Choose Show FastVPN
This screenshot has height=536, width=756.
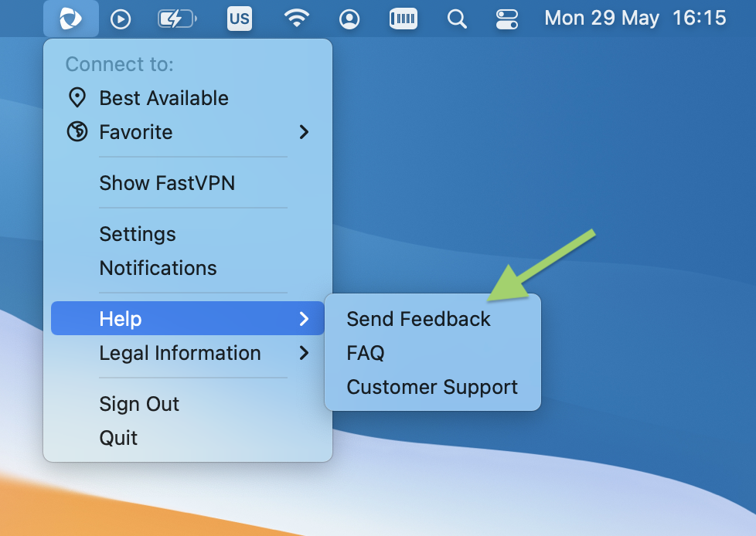(188, 183)
